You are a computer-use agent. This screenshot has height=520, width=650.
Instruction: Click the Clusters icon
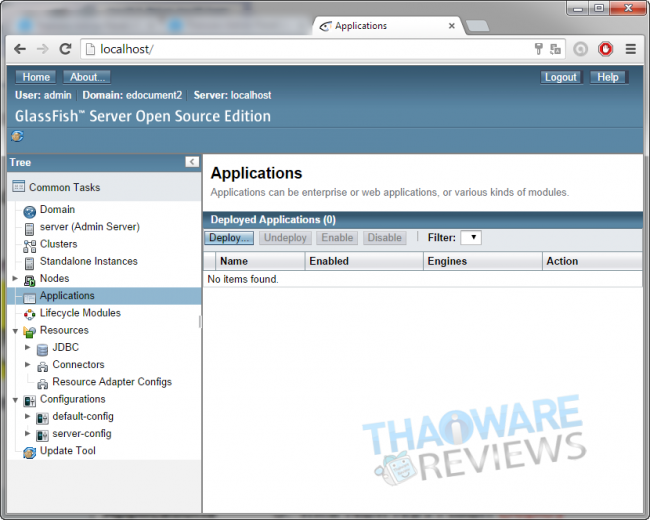pyautogui.click(x=29, y=246)
